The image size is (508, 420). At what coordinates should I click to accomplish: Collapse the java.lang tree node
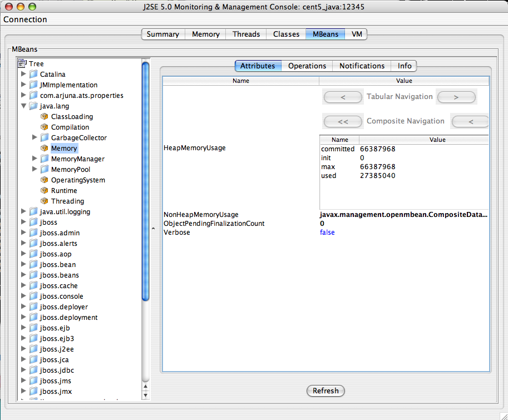[23, 106]
